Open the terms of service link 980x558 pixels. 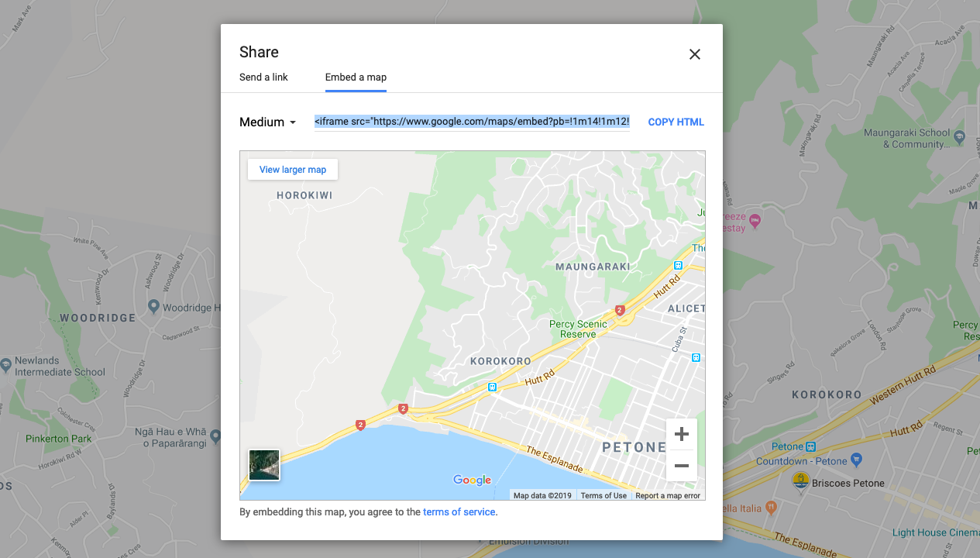(x=459, y=512)
